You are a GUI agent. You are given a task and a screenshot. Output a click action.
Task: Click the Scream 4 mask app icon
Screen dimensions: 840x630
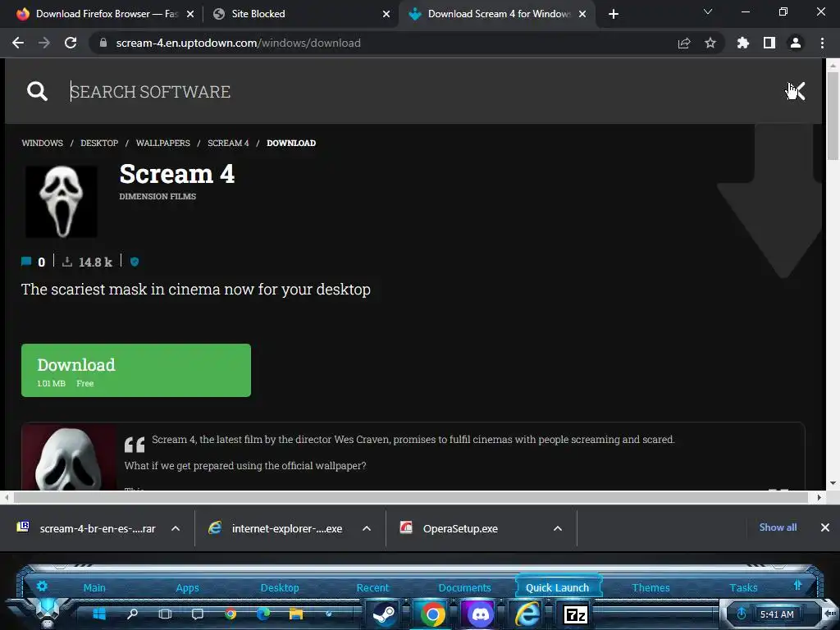click(62, 201)
